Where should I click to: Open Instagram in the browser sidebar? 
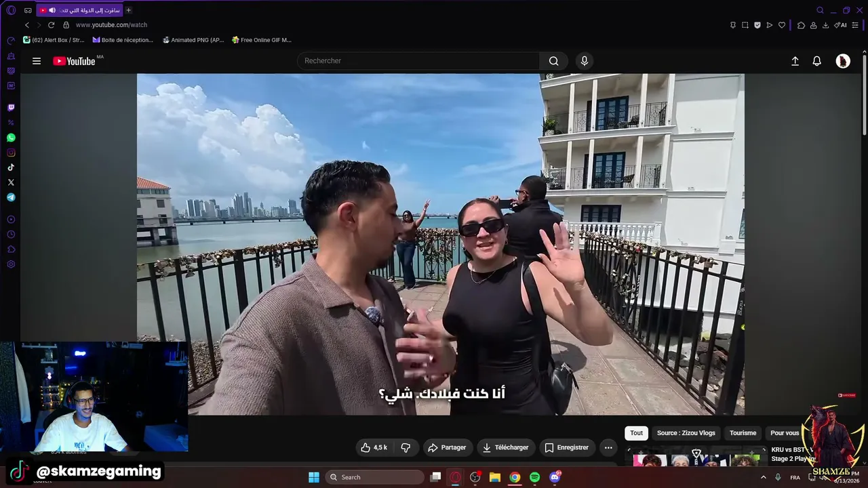click(x=11, y=152)
